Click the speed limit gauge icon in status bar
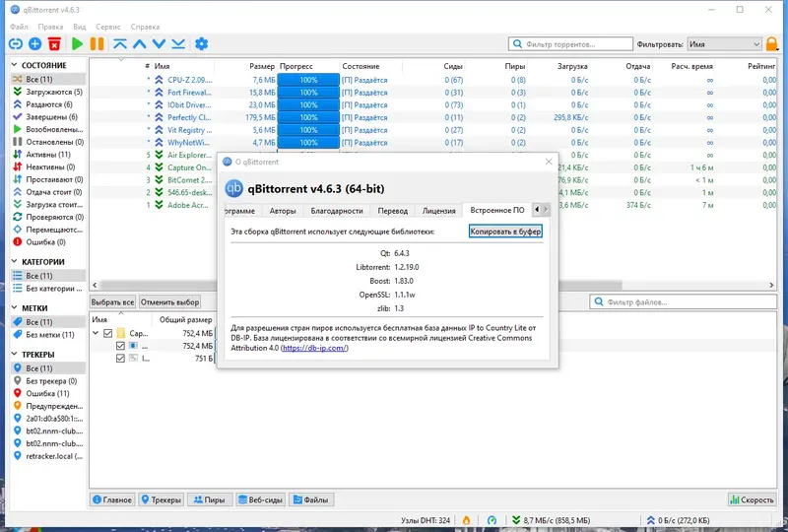Screen dimensions: 788x532 pos(492,520)
